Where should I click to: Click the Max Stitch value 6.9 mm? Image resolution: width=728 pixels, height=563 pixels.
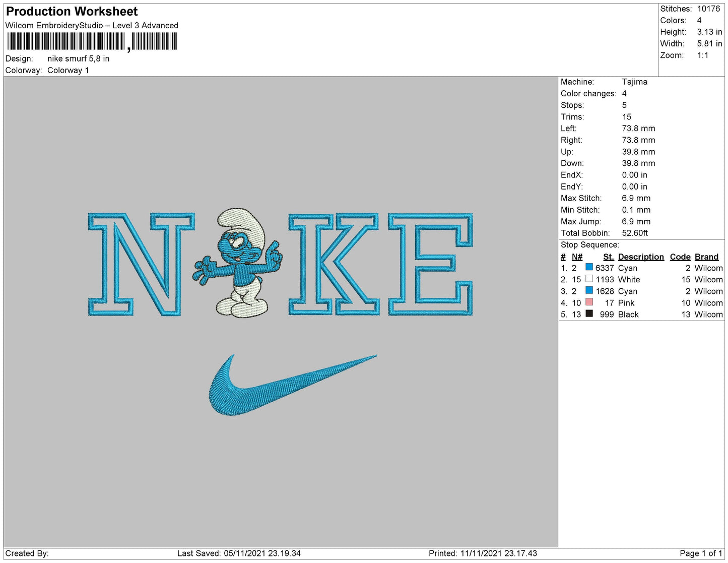636,198
